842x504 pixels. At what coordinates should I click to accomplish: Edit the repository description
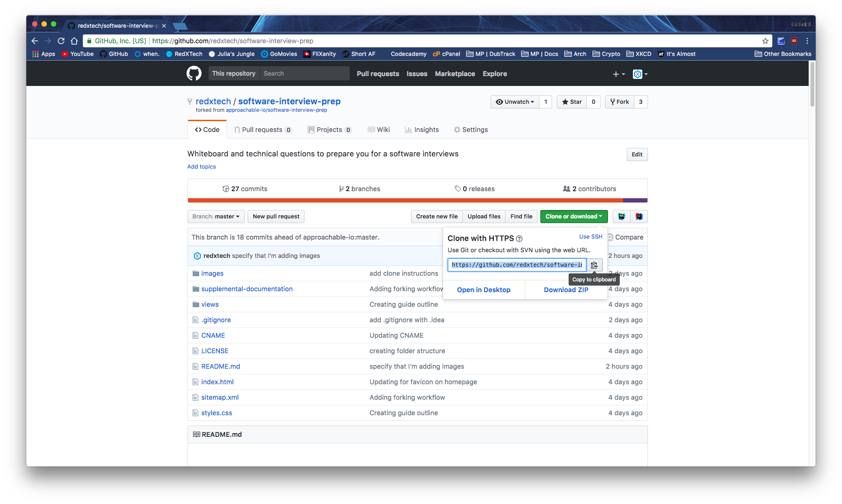(x=637, y=155)
